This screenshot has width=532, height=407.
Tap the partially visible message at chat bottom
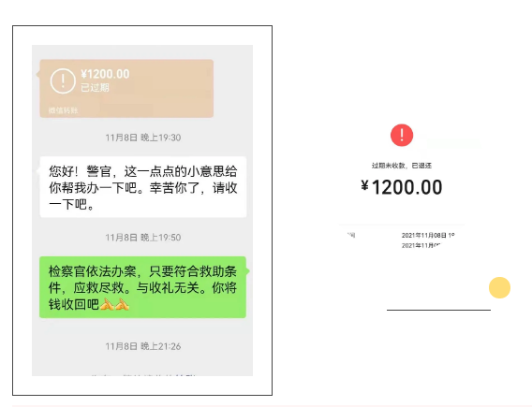coord(143,375)
